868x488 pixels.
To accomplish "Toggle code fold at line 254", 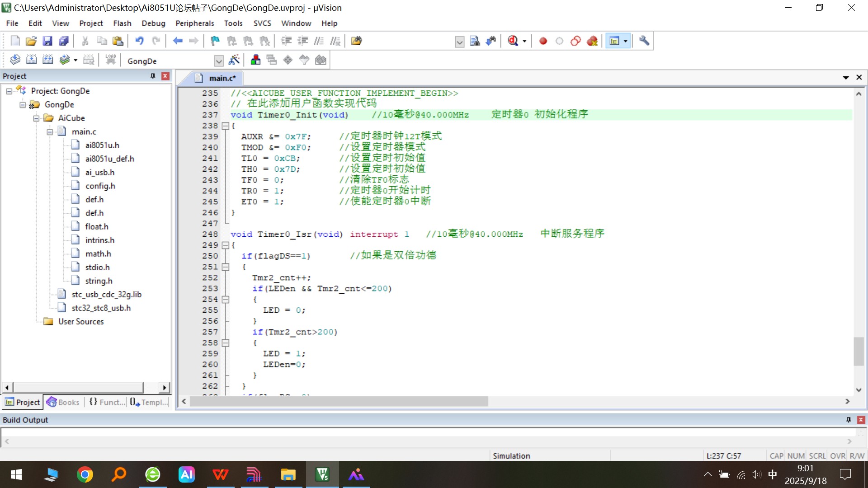I will pyautogui.click(x=225, y=300).
